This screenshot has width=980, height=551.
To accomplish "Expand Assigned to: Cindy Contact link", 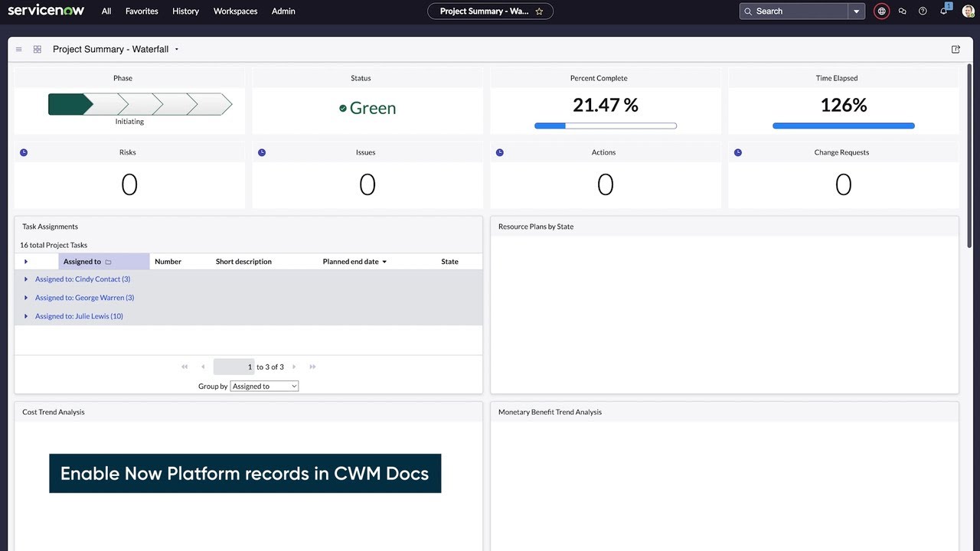I will coord(83,279).
